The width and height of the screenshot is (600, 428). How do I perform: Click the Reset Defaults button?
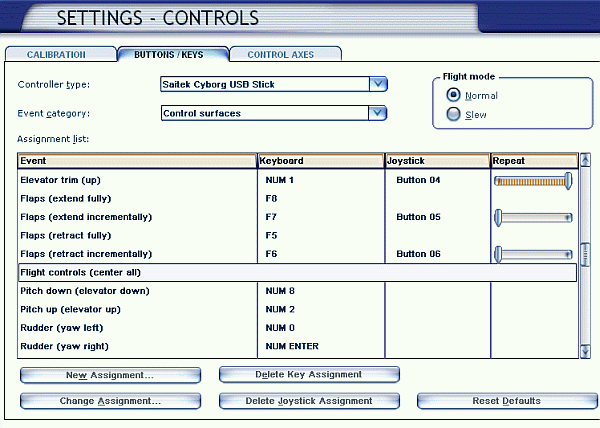507,401
